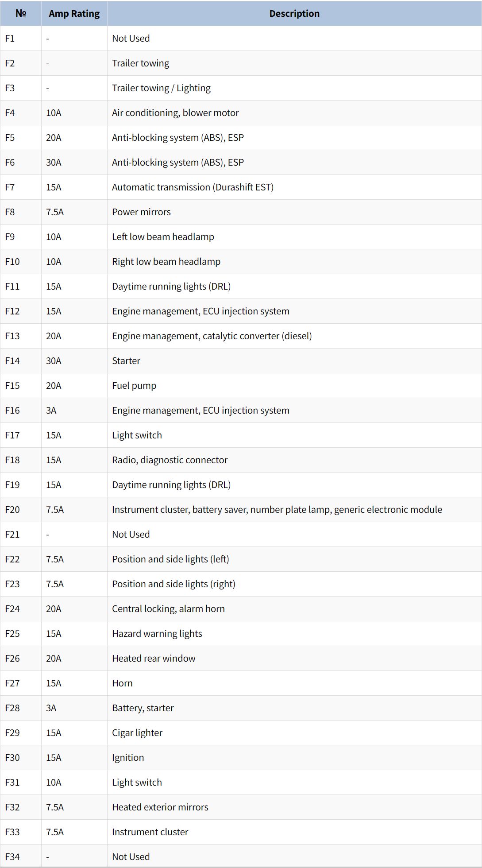The height and width of the screenshot is (868, 482).
Task: Click Radio, diagnostic connector text
Action: click(170, 460)
